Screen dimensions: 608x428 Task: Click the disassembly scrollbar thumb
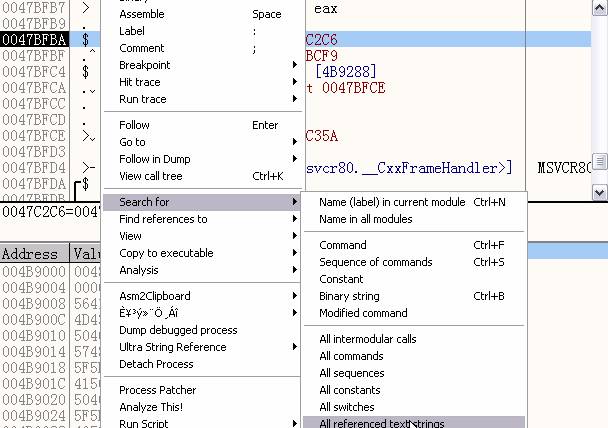[599, 161]
